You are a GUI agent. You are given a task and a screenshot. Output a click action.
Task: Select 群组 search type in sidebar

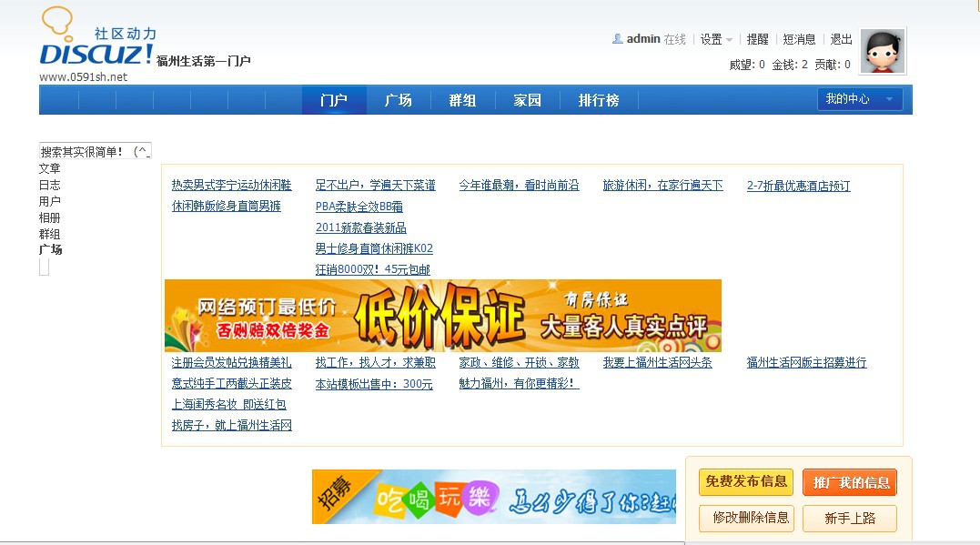click(49, 234)
